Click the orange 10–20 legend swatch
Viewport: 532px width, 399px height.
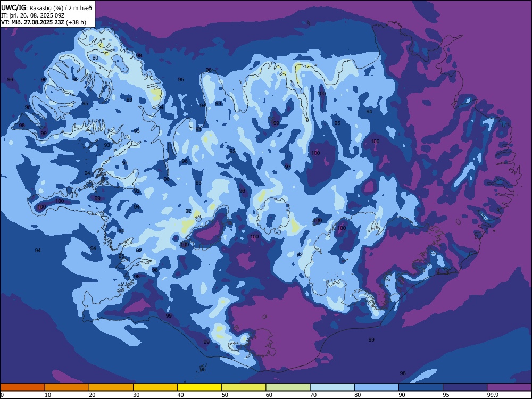(67, 387)
